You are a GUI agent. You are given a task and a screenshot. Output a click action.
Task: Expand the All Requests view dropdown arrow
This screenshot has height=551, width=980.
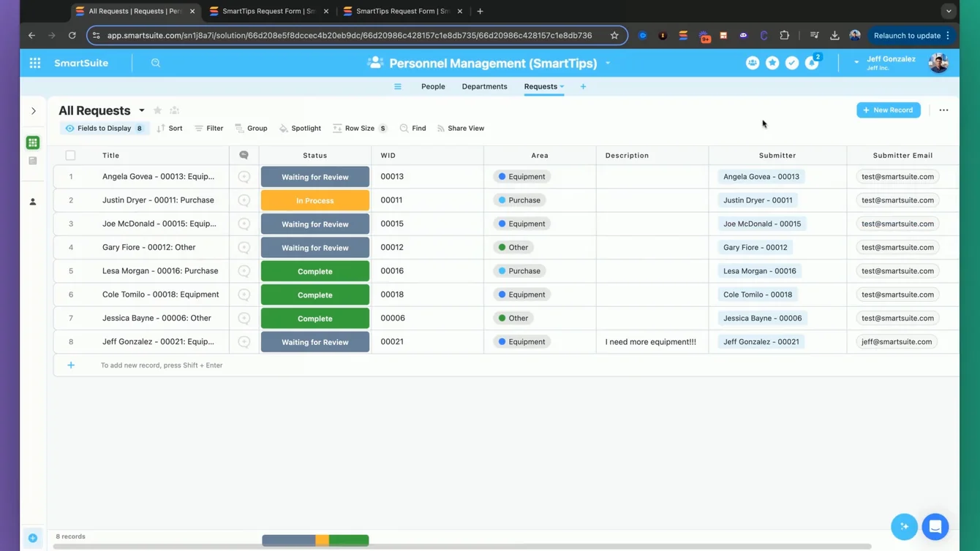coord(142,110)
